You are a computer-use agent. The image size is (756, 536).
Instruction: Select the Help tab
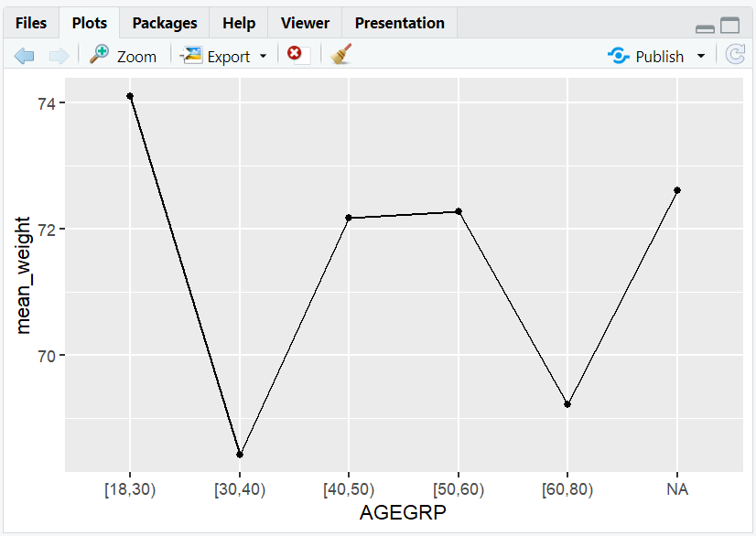(x=239, y=23)
